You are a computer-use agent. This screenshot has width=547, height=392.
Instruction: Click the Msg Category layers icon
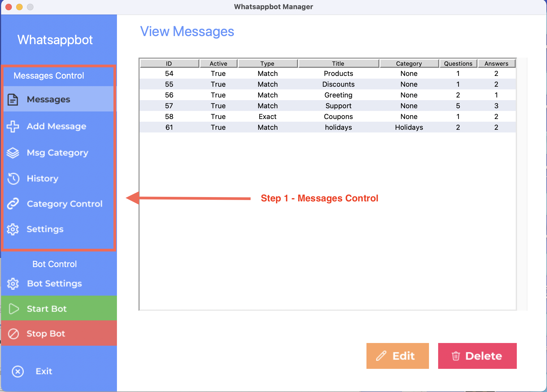(13, 153)
